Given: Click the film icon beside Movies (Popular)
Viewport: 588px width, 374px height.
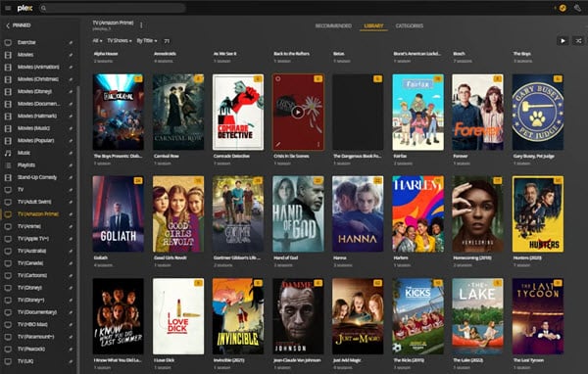Looking at the screenshot, I should tap(8, 141).
